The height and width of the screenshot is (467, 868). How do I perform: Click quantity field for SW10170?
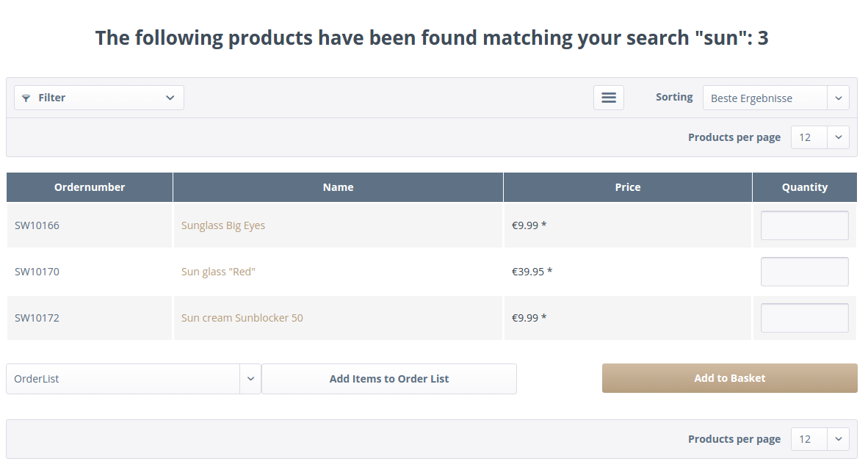click(804, 272)
